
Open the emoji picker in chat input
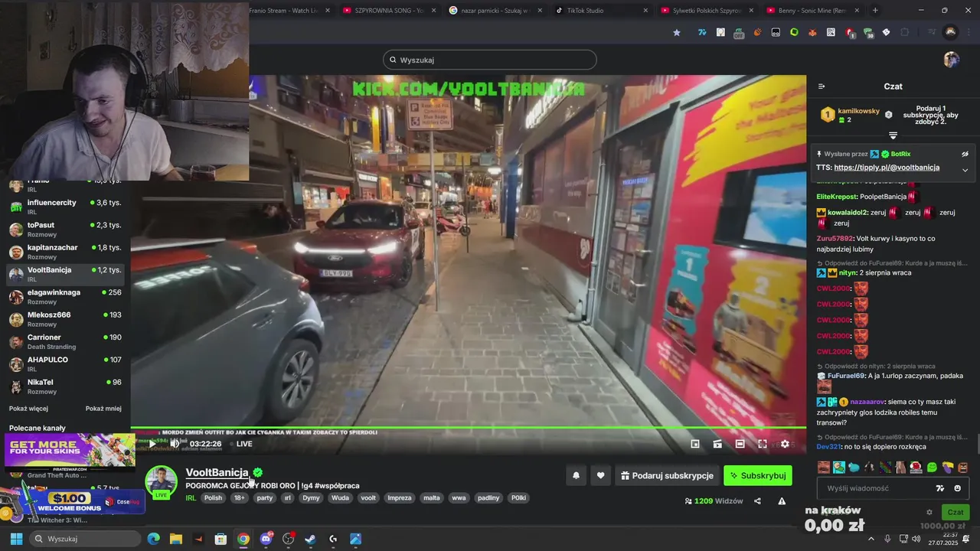pos(957,488)
